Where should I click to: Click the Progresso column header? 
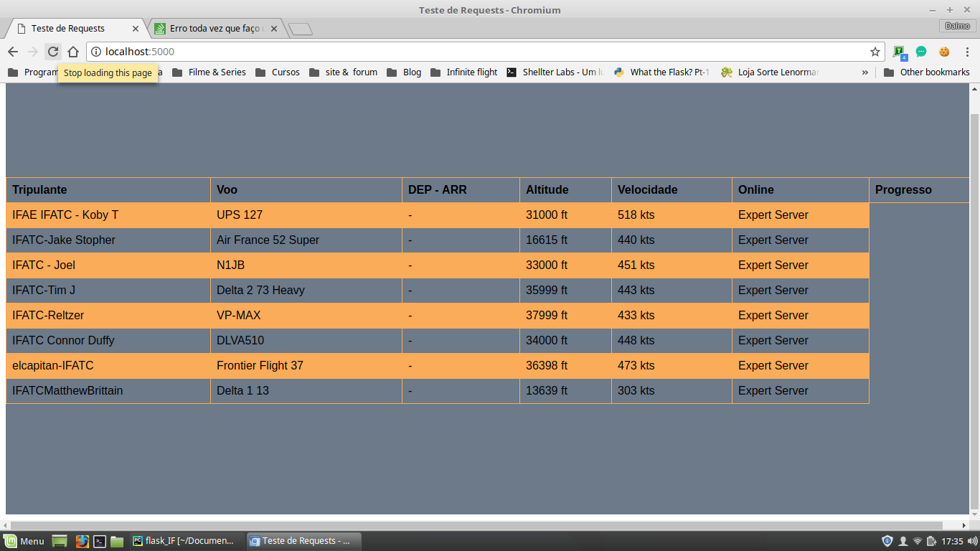tap(919, 190)
